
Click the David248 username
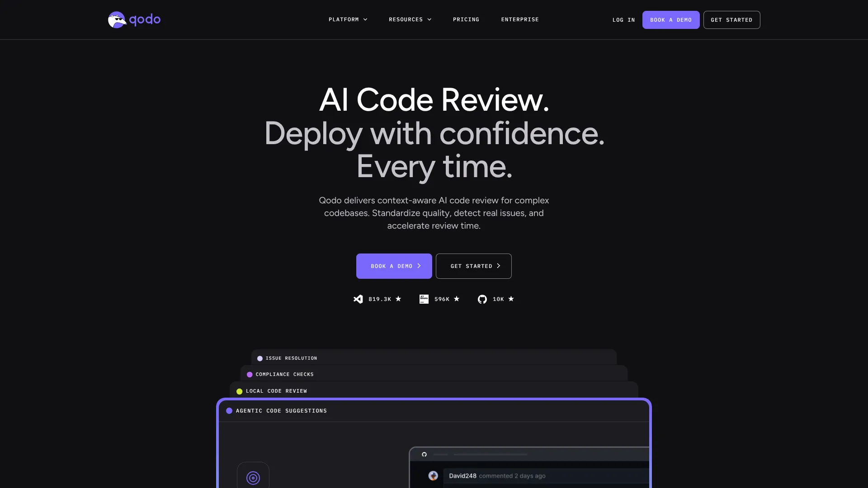462,476
